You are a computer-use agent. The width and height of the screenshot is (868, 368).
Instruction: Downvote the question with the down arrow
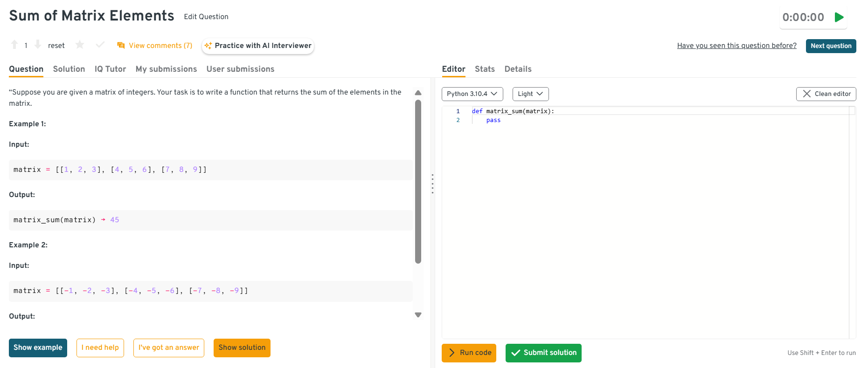38,45
